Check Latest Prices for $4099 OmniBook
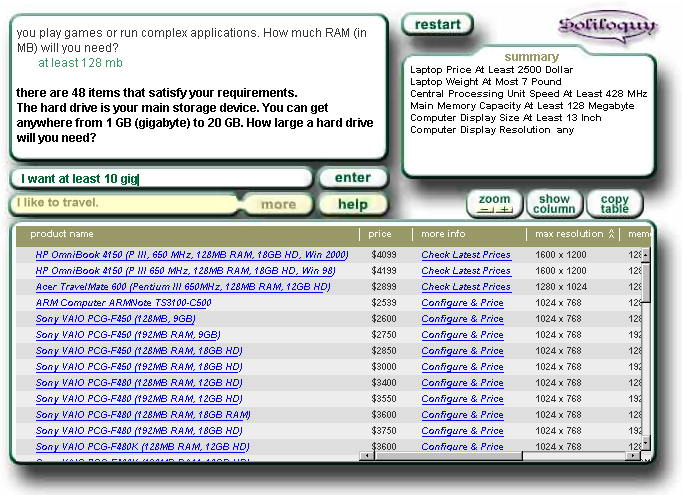The image size is (682, 495). tap(466, 255)
